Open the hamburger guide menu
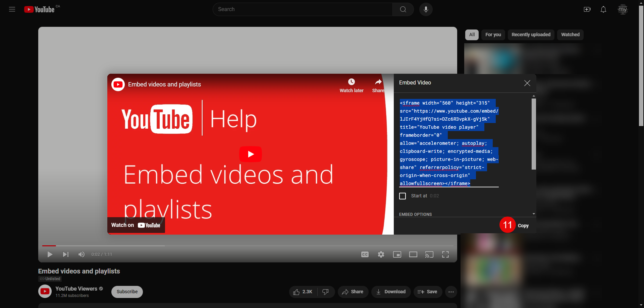644x308 pixels. point(12,9)
